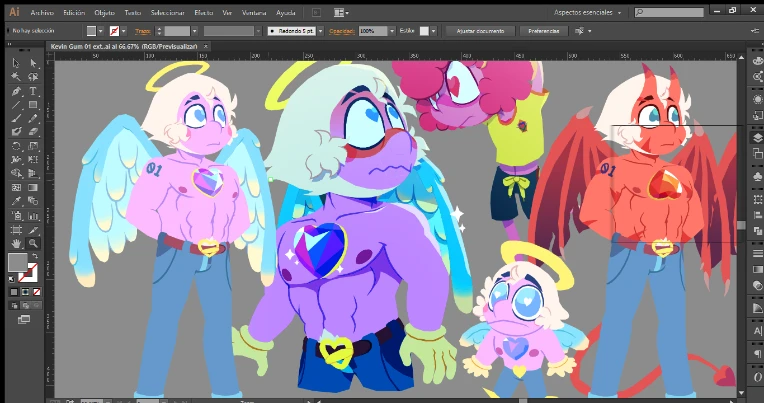Open the Edición menu

point(74,13)
